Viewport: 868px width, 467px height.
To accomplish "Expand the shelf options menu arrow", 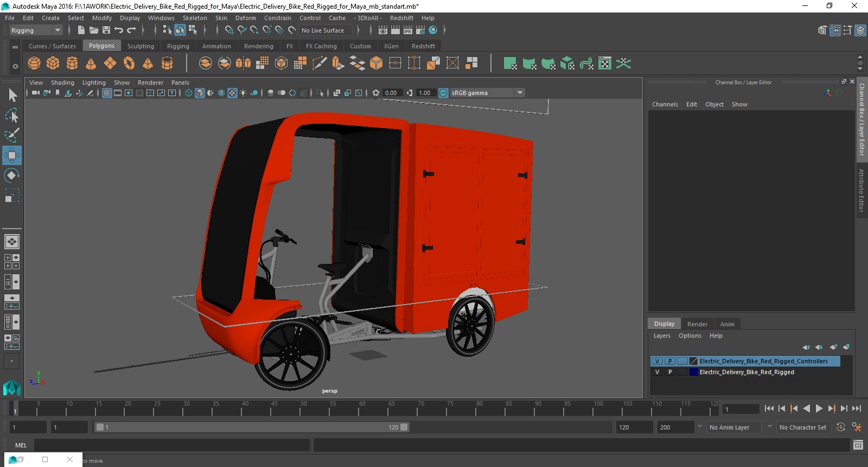I will tap(15, 66).
